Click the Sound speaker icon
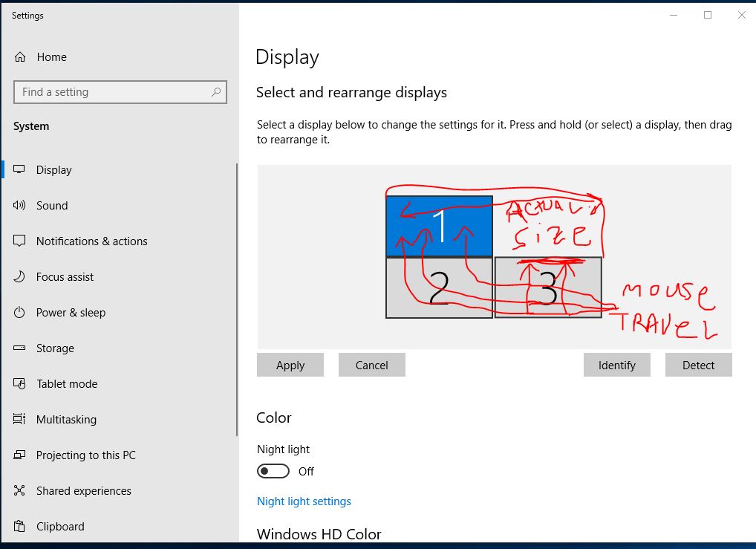This screenshot has width=756, height=549. point(19,206)
